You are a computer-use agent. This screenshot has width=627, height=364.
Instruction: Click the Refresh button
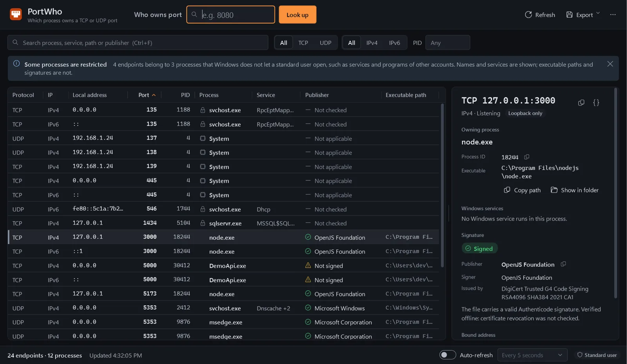click(x=540, y=14)
